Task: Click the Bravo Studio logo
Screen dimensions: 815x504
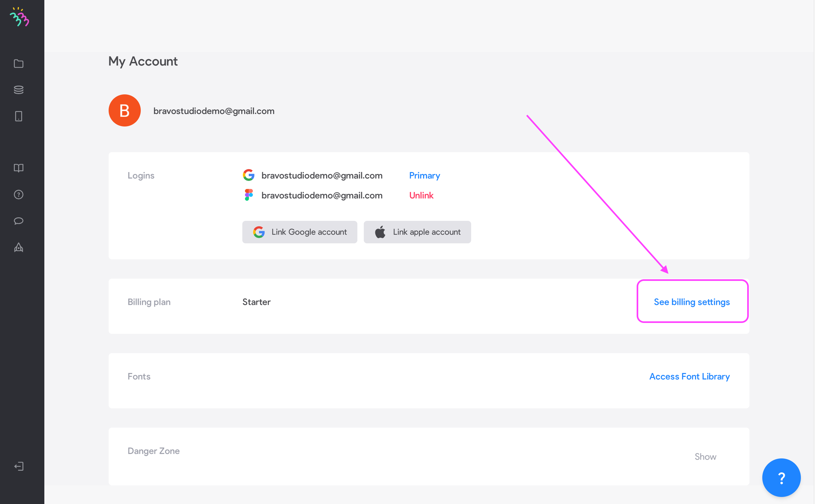Action: [x=19, y=17]
